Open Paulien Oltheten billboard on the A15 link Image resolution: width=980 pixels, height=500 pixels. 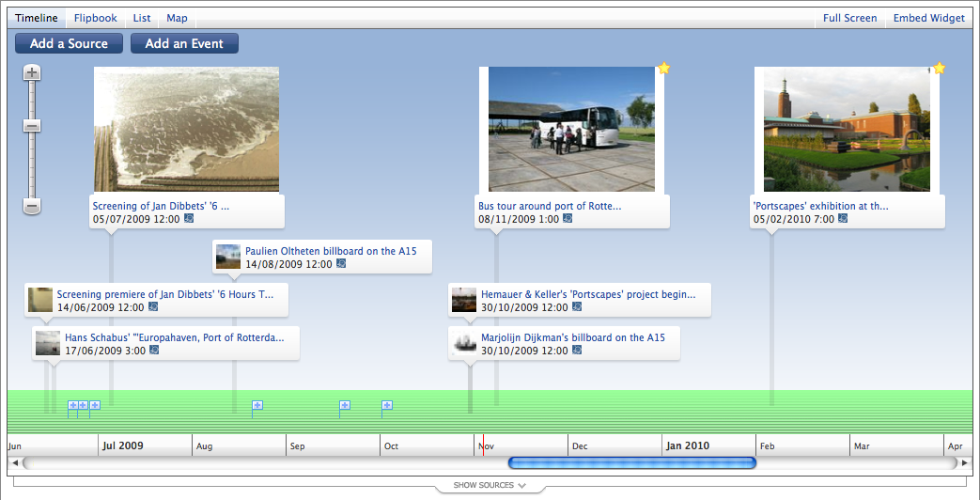pyautogui.click(x=331, y=251)
